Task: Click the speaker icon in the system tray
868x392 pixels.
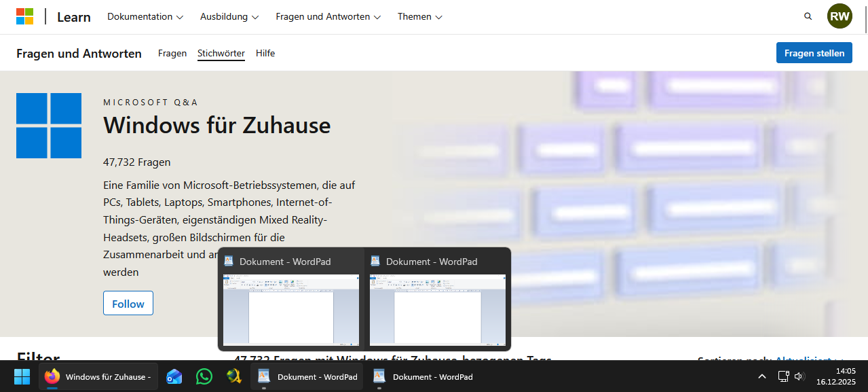Action: pos(799,376)
